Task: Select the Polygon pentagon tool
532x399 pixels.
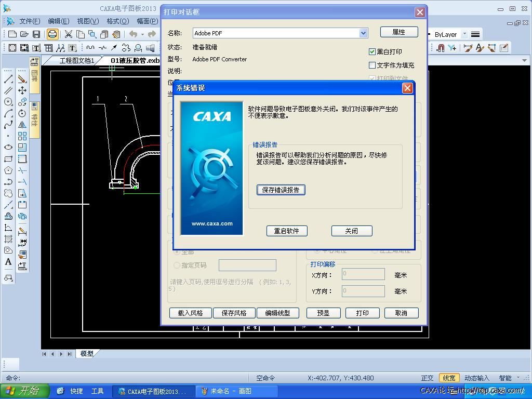Action: coord(8,170)
